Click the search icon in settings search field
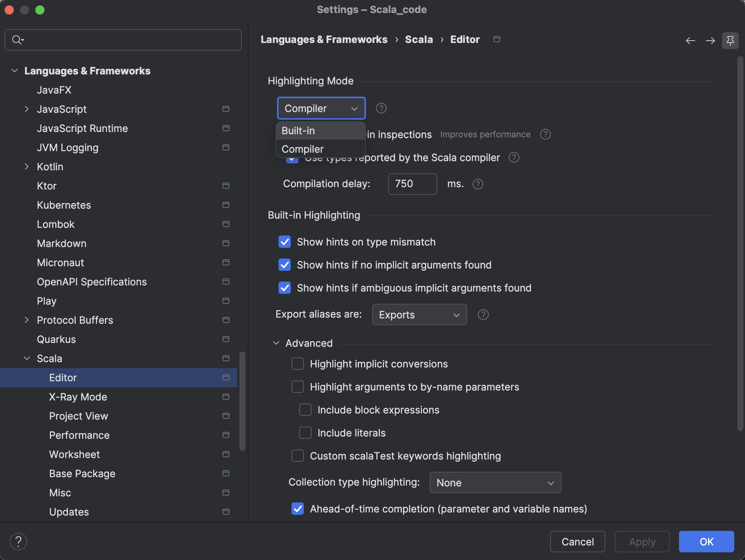 [18, 40]
